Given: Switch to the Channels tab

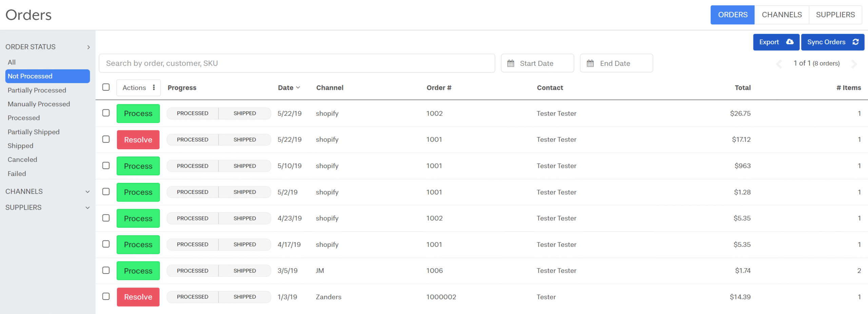Looking at the screenshot, I should 781,15.
